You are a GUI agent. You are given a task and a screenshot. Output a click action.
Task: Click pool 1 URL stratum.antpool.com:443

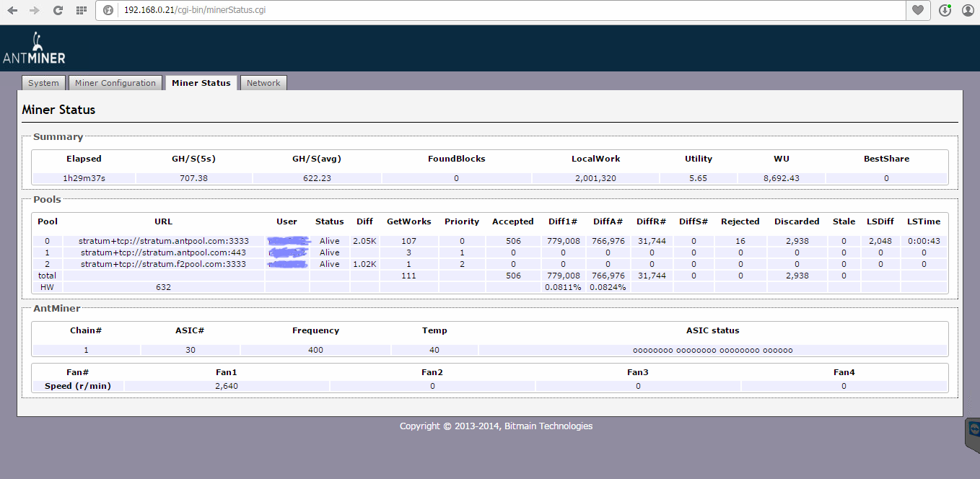(163, 252)
